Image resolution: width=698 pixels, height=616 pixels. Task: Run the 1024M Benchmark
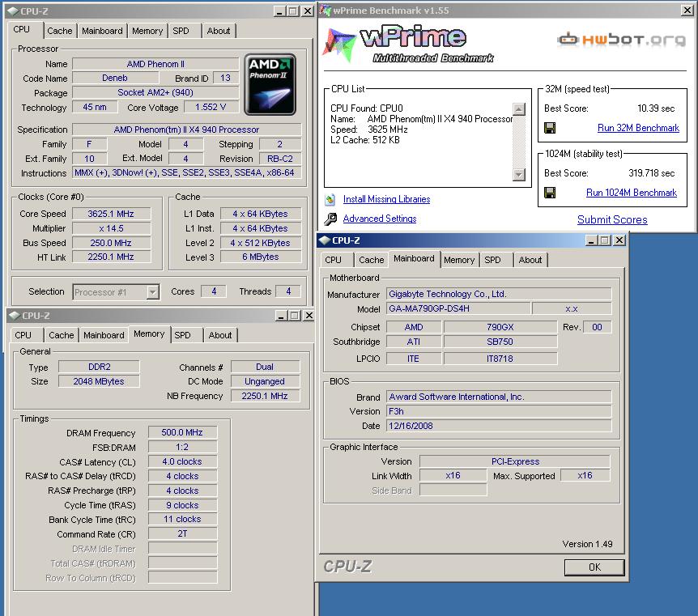coord(632,193)
